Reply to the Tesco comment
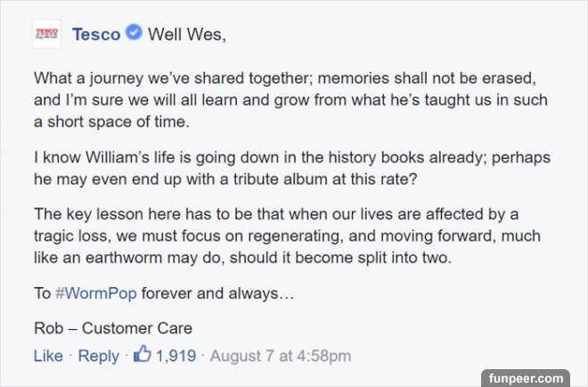Viewport: 588px width, 387px height. [x=98, y=356]
